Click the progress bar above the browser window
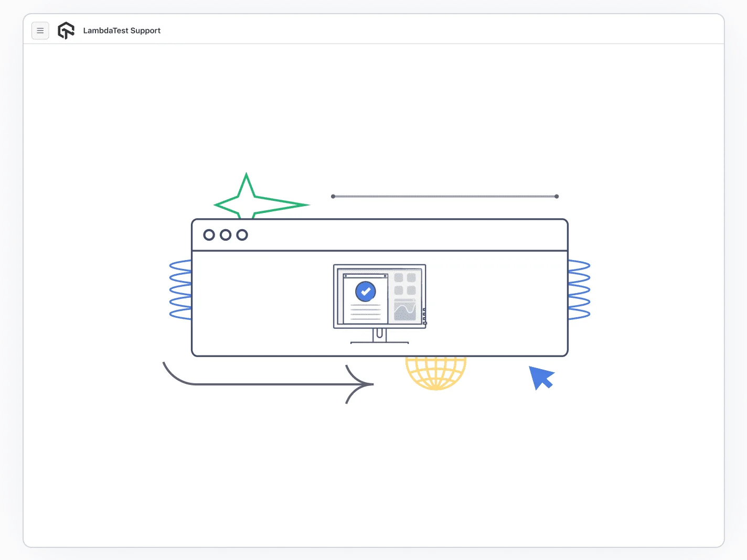747x560 pixels. point(445,196)
